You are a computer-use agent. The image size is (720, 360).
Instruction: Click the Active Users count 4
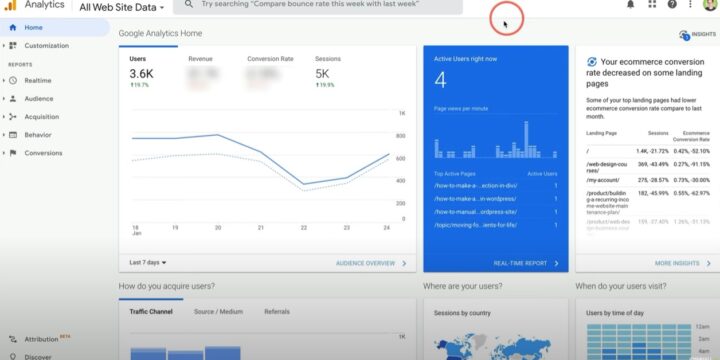coord(440,80)
